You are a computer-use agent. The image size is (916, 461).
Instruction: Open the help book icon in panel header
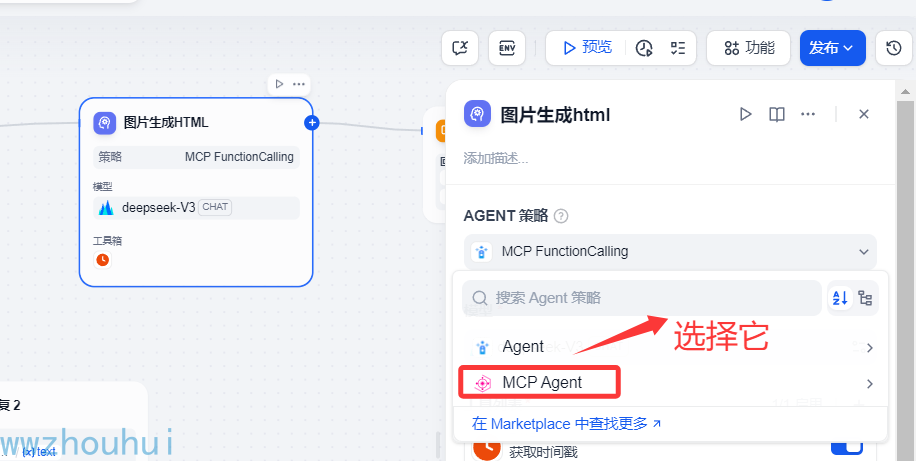(776, 114)
